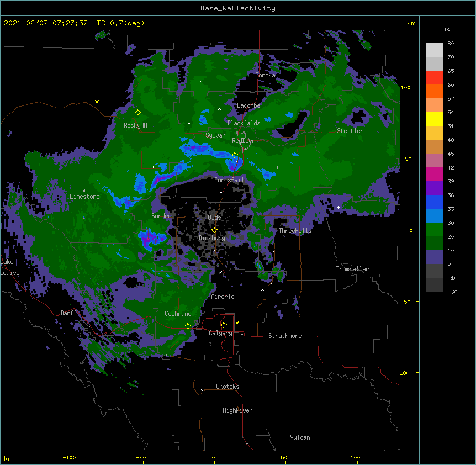This screenshot has height=465, width=476.
Task: Click the yellow V marker northwest of RockyMH
Action: pyautogui.click(x=97, y=102)
